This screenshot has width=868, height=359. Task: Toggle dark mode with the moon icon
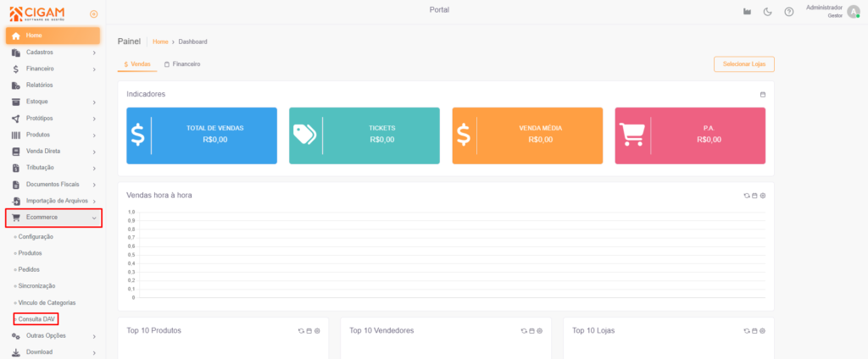tap(767, 12)
